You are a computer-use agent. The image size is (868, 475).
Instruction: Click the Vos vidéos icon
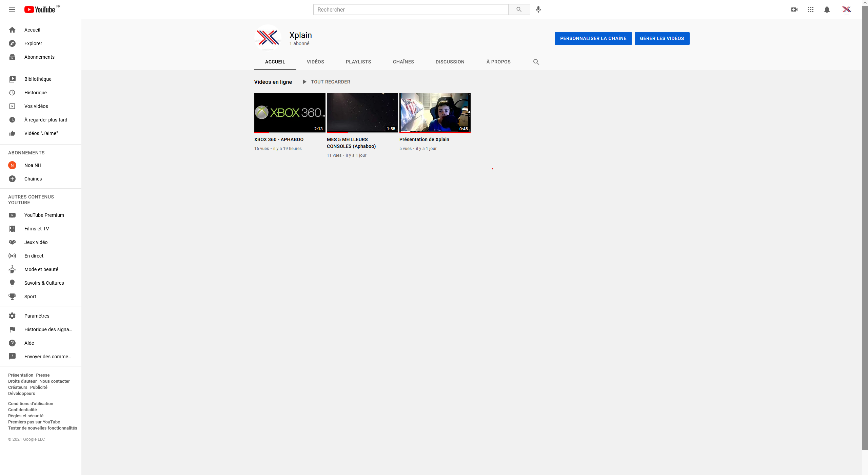point(12,106)
